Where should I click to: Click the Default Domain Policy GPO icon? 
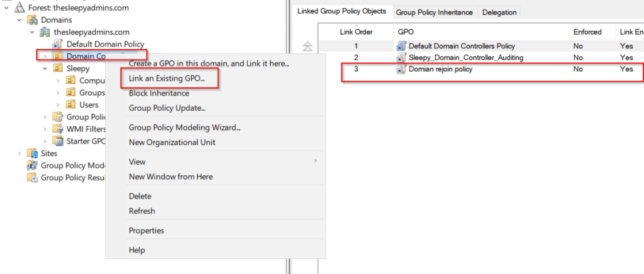click(58, 44)
